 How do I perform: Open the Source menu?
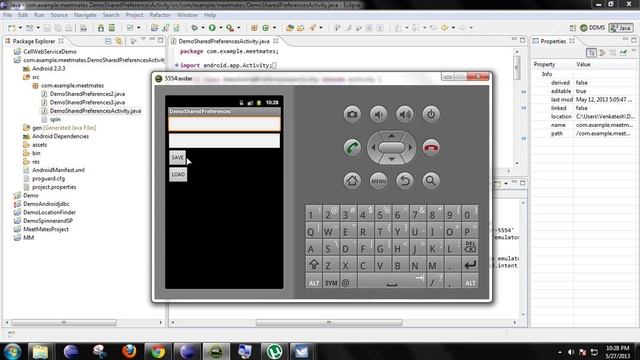(59, 15)
